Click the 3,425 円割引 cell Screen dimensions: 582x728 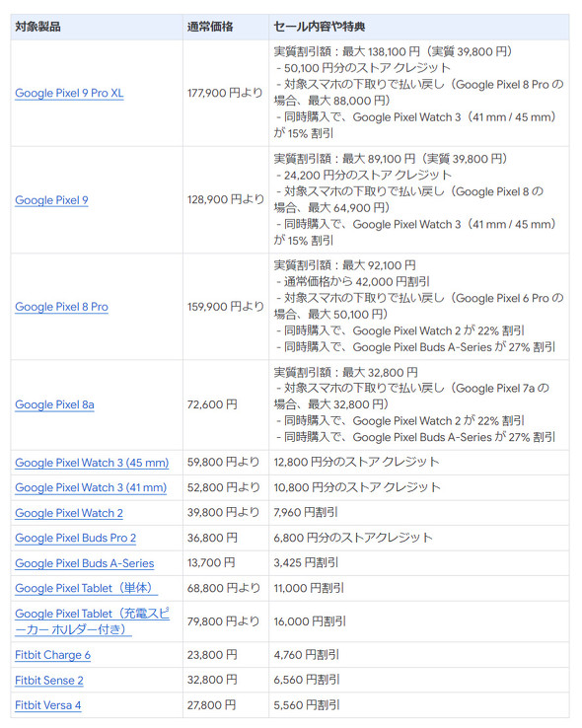418,562
